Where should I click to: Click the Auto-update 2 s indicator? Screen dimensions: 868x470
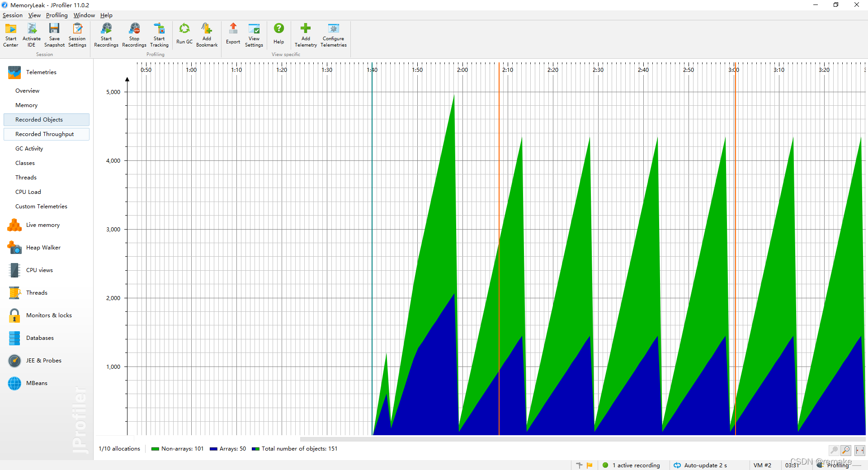pos(700,465)
